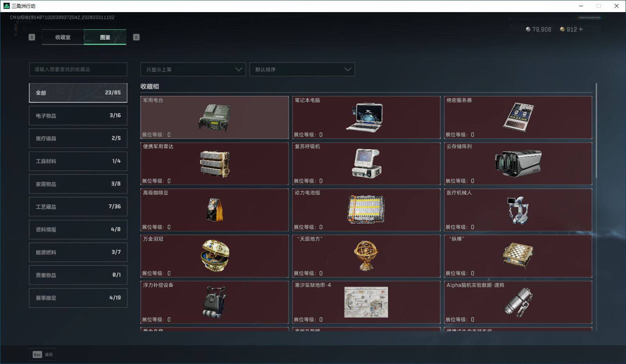Image resolution: width=626 pixels, height=364 pixels.
Task: Open the 医疗机械人 item
Action: click(x=518, y=210)
